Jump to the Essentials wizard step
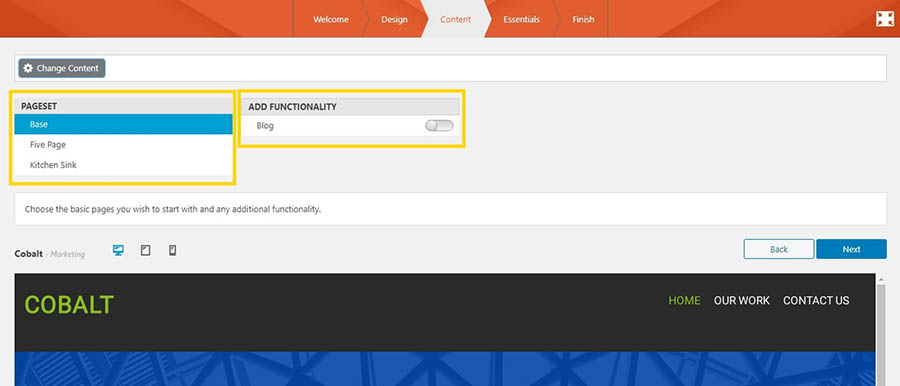 (x=521, y=20)
